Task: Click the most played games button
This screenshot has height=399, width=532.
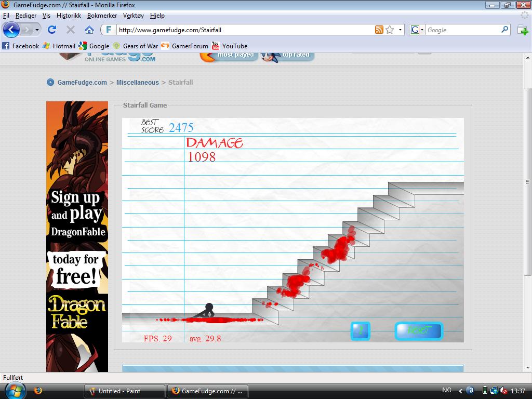Action: coord(229,56)
